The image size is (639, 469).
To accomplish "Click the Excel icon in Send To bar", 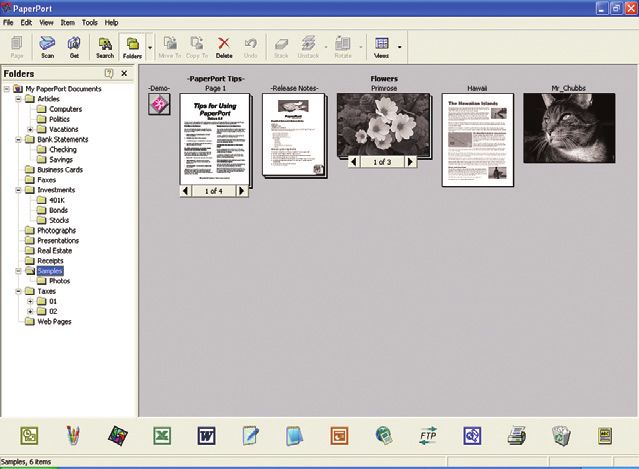I will (162, 436).
